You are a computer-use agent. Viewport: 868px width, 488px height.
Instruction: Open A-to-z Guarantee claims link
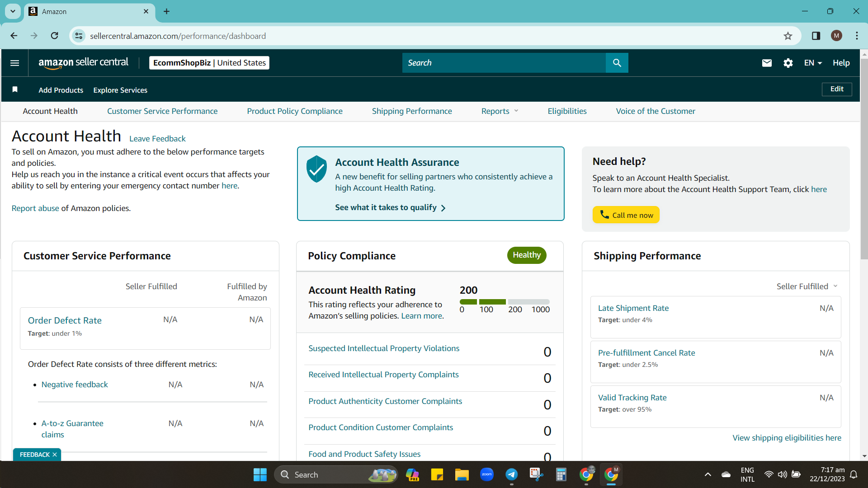point(72,429)
